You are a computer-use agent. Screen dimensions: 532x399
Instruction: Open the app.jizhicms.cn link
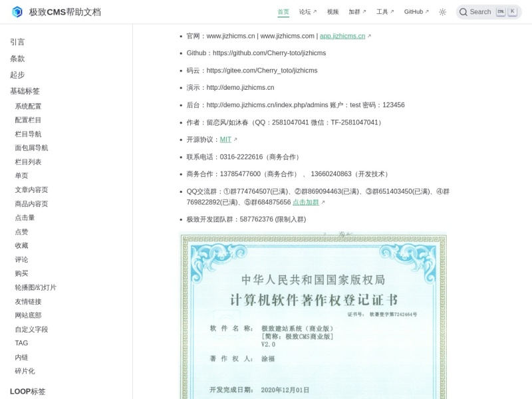click(x=342, y=36)
